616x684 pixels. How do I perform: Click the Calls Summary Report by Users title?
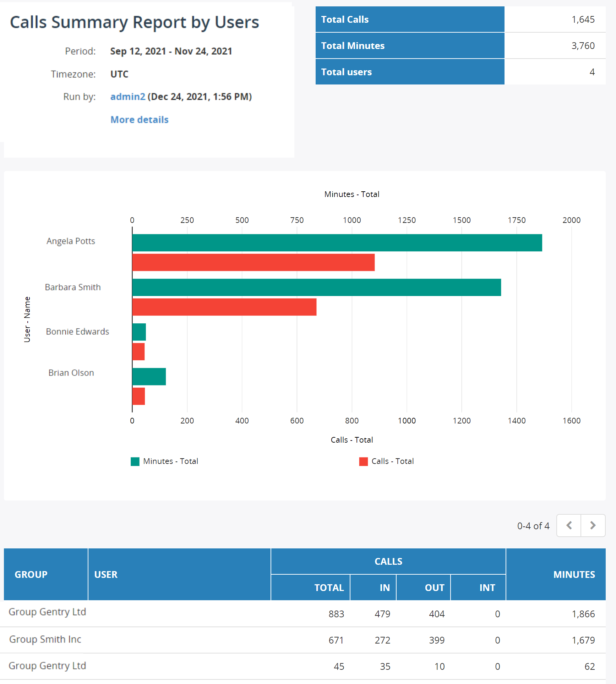[x=134, y=22]
